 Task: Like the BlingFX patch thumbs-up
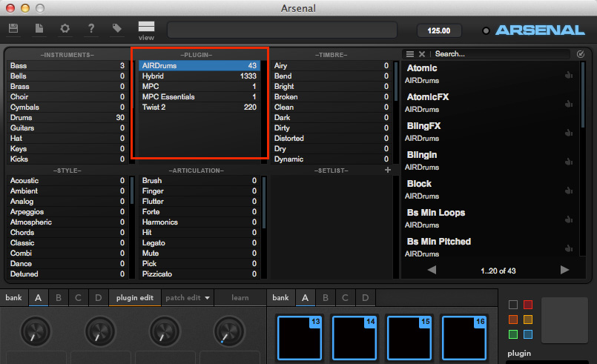[x=569, y=133]
